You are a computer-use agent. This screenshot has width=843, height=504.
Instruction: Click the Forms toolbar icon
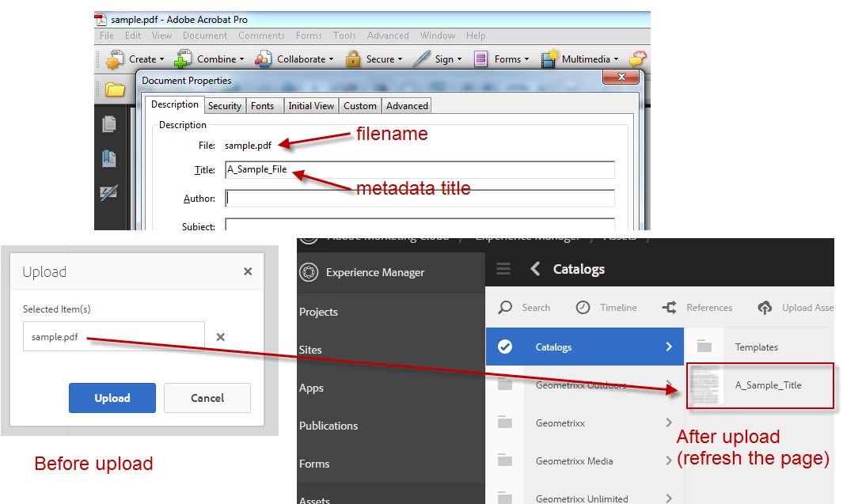pos(480,59)
